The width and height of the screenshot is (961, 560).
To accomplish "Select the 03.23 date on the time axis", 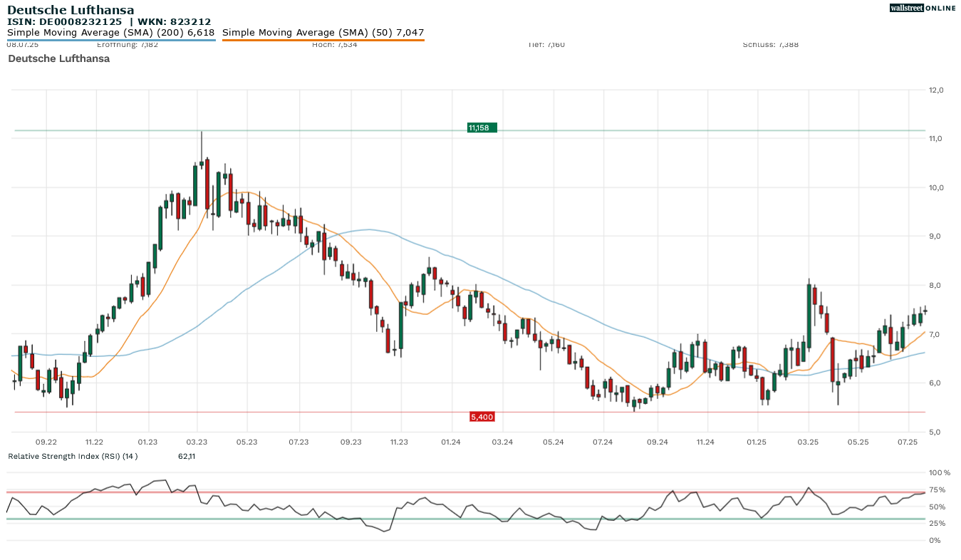I will [x=197, y=442].
